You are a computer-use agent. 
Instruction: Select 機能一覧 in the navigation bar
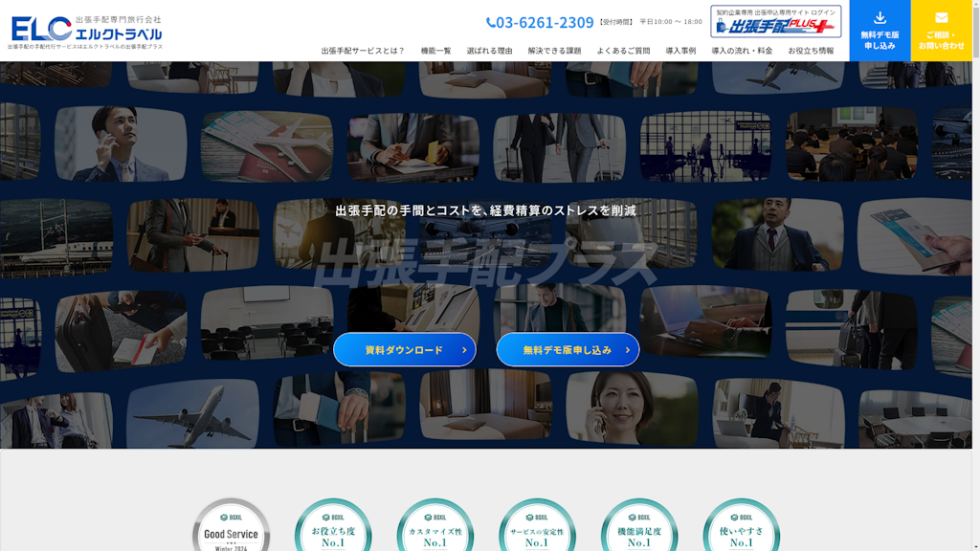coord(435,51)
